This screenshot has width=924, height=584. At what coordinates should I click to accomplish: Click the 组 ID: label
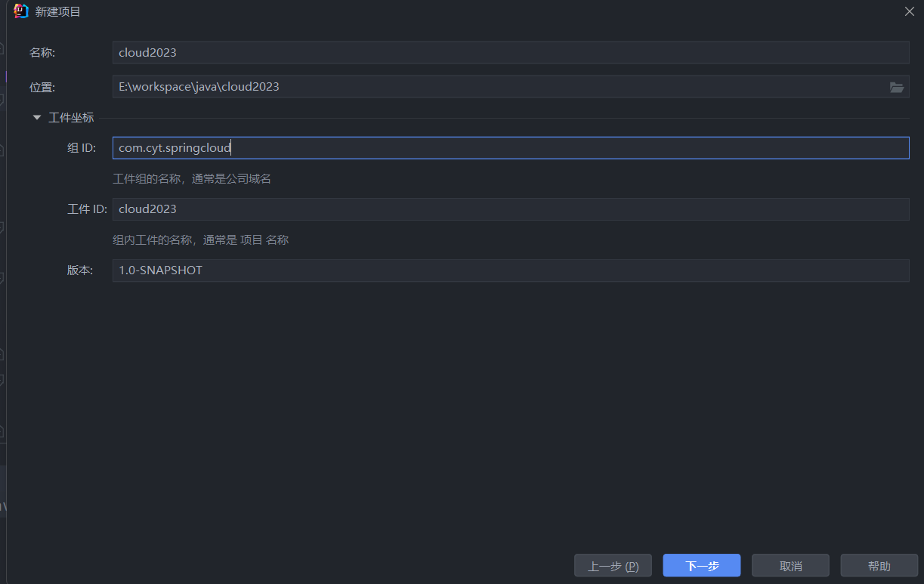tap(82, 149)
